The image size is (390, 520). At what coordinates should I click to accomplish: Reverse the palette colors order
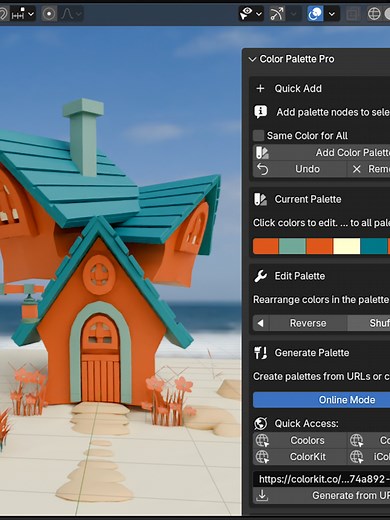(x=308, y=323)
